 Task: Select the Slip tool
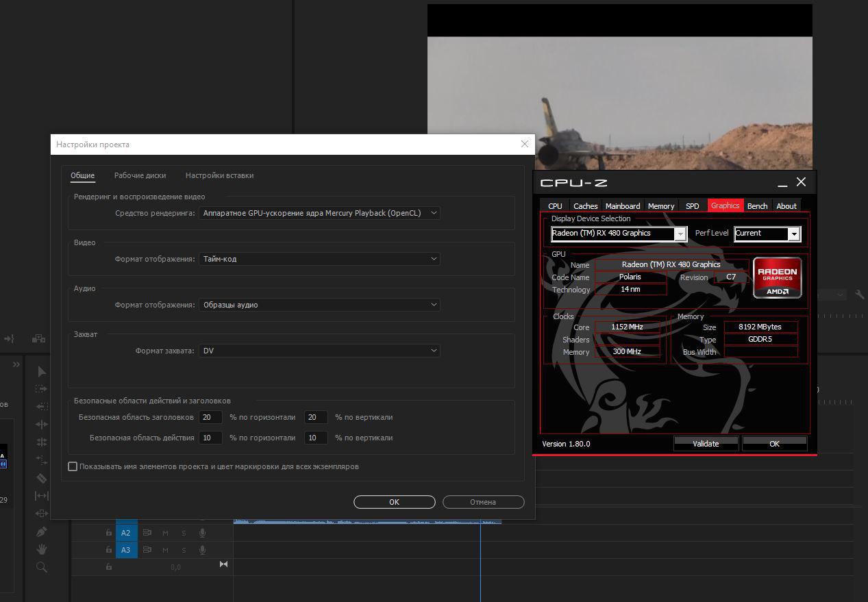click(42, 496)
